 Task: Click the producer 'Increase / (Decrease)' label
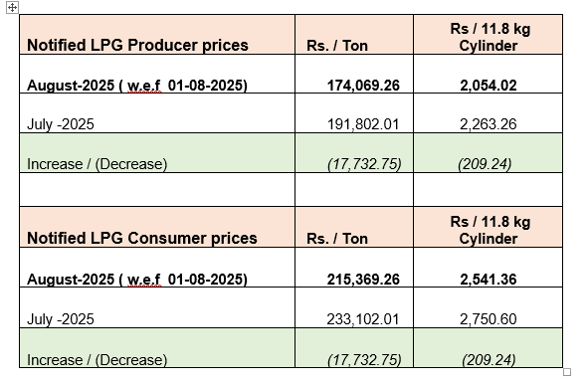[98, 164]
